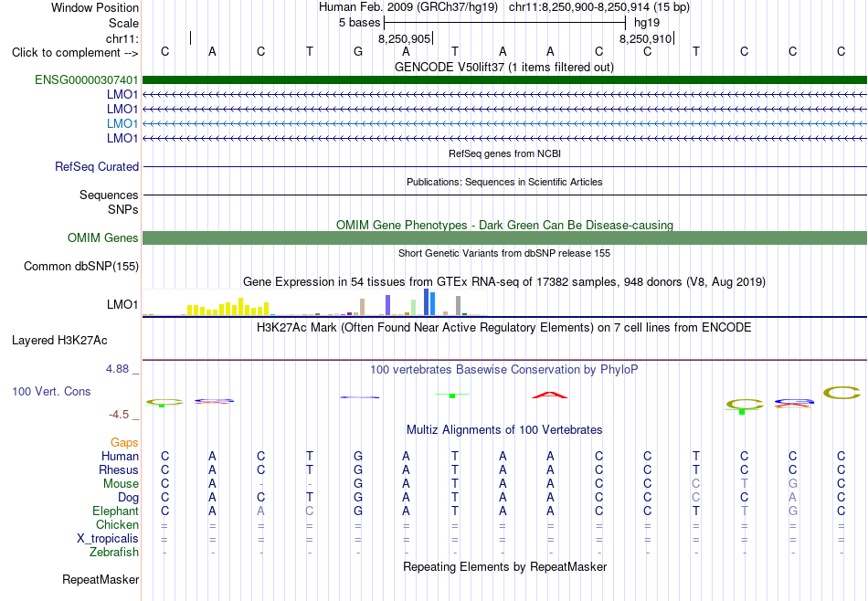
Task: Click the GENCODE V50lift37 track title
Action: [x=504, y=68]
